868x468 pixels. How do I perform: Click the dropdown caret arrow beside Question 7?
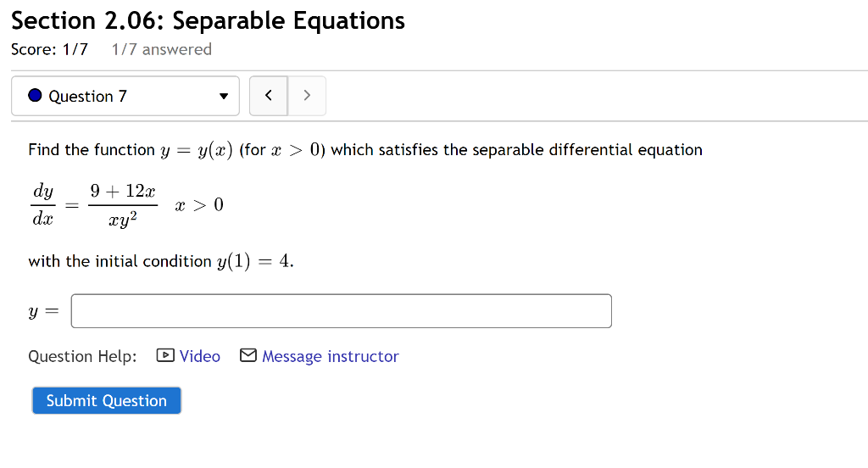coord(224,97)
